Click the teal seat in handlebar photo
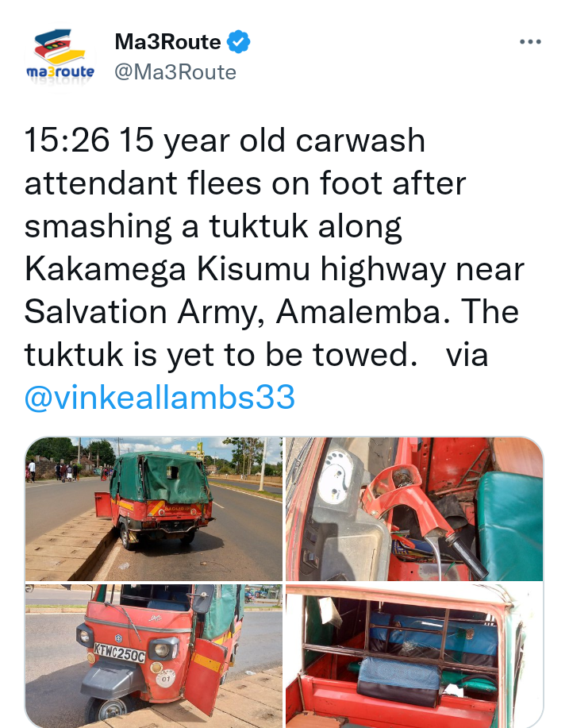 (509, 525)
